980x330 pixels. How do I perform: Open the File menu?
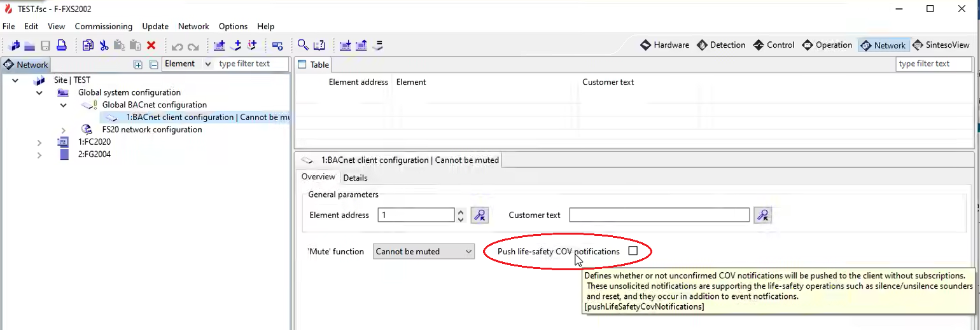9,26
